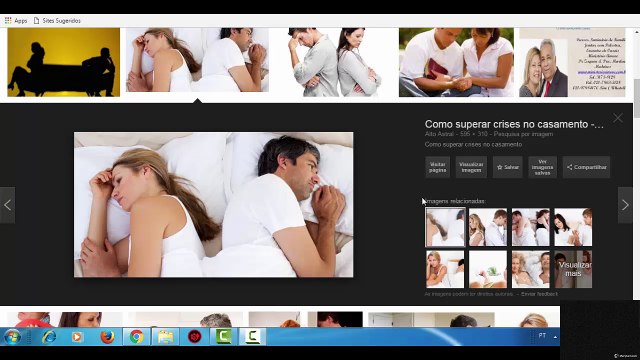Open first related image in bottom row
This screenshot has width=640, height=360.
[x=445, y=269]
